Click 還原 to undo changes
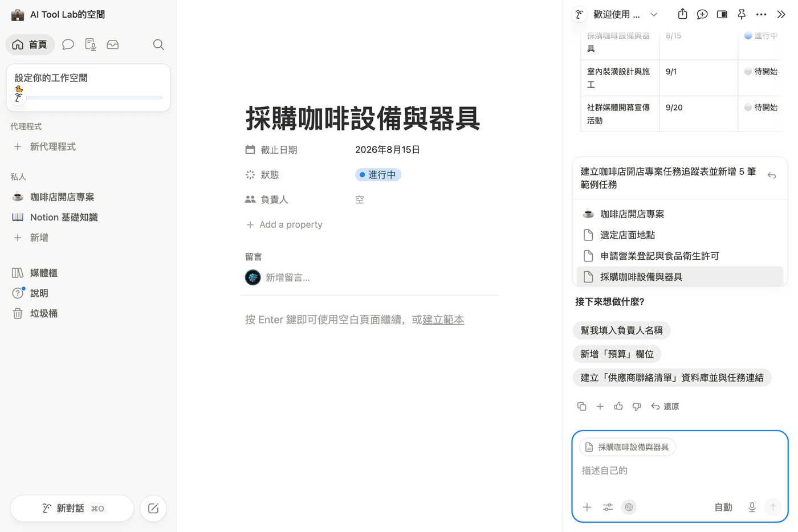Screen dimensions: 798x532 pyautogui.click(x=665, y=407)
